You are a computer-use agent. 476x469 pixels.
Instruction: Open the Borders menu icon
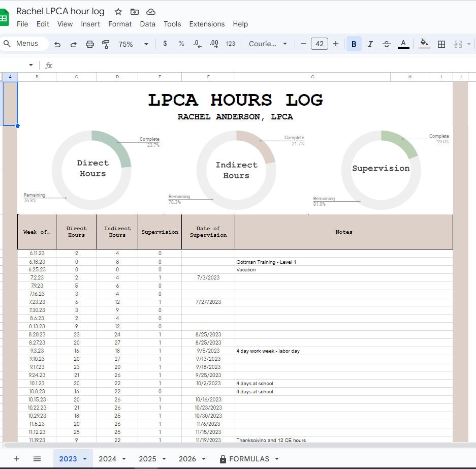coord(441,44)
